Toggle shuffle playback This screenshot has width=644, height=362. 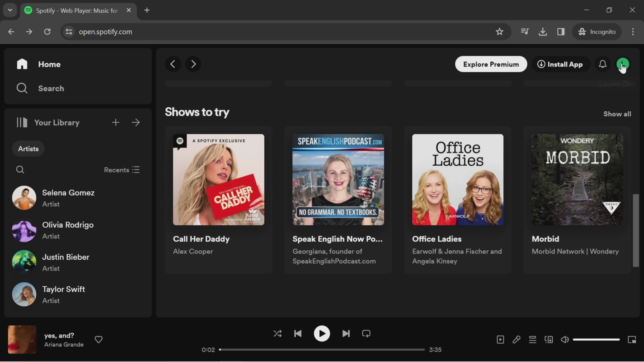click(278, 334)
